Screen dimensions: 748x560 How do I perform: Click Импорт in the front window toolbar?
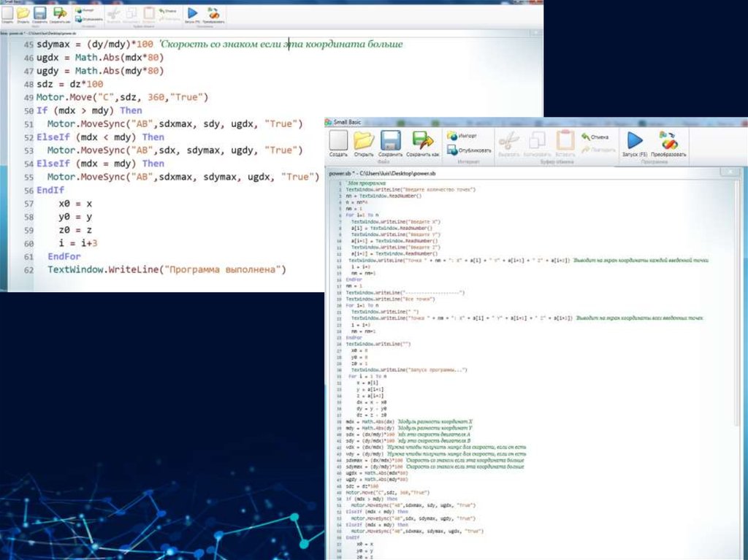click(x=462, y=136)
